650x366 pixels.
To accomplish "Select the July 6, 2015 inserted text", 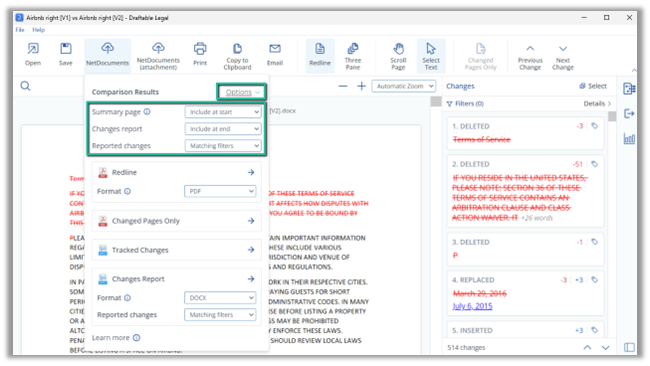I will (x=472, y=306).
